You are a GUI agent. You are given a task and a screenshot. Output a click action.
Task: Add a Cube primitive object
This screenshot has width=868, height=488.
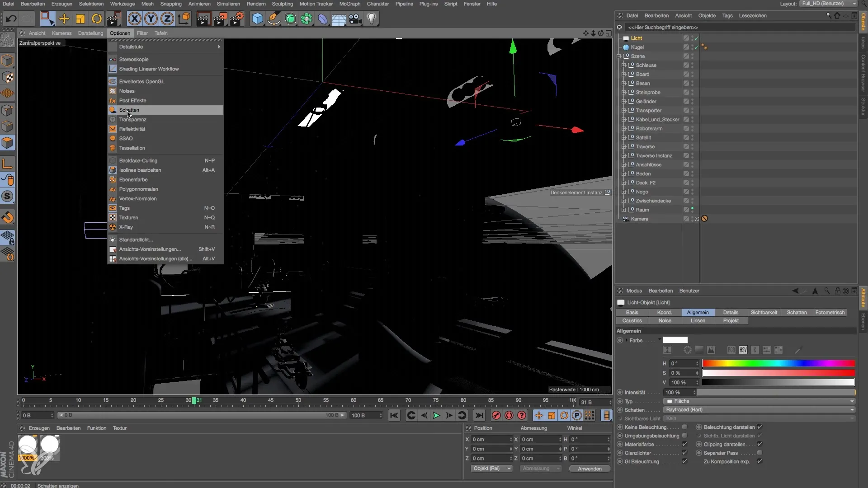click(257, 19)
